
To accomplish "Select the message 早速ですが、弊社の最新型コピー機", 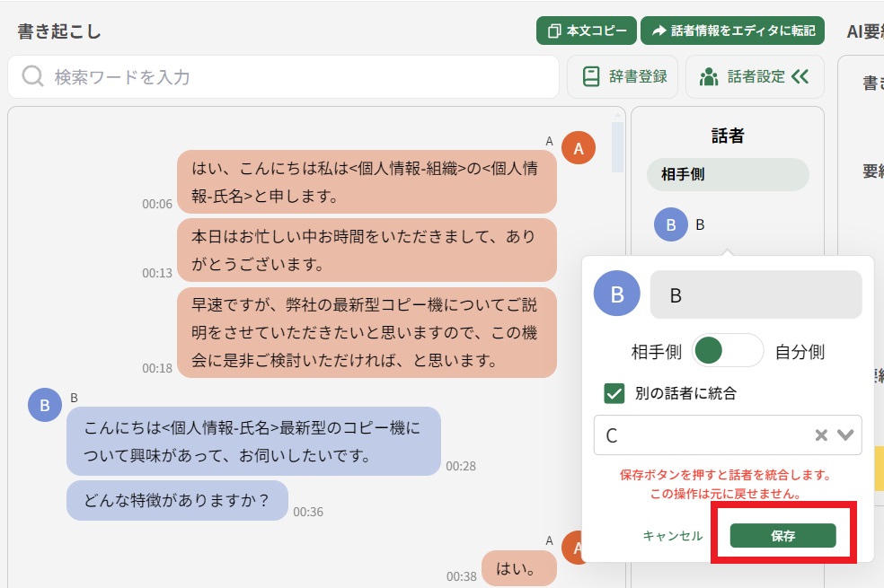I will click(x=367, y=332).
